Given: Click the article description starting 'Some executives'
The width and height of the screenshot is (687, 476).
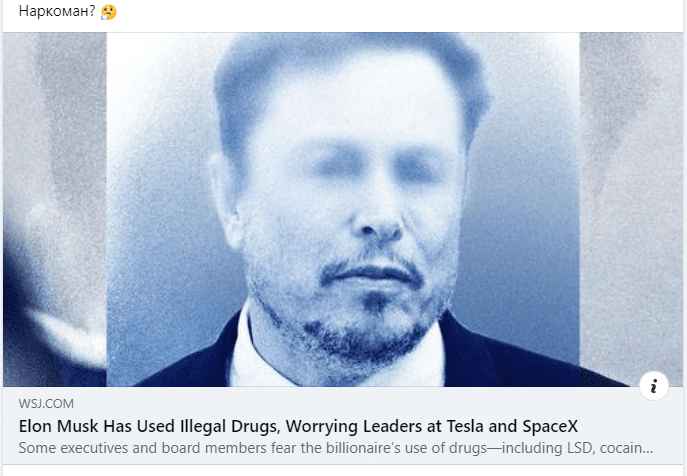Looking at the screenshot, I should tap(336, 448).
